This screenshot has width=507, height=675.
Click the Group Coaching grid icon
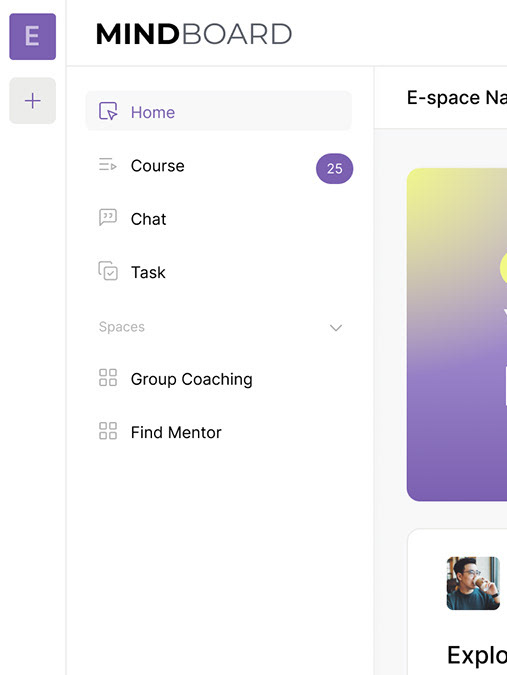108,378
